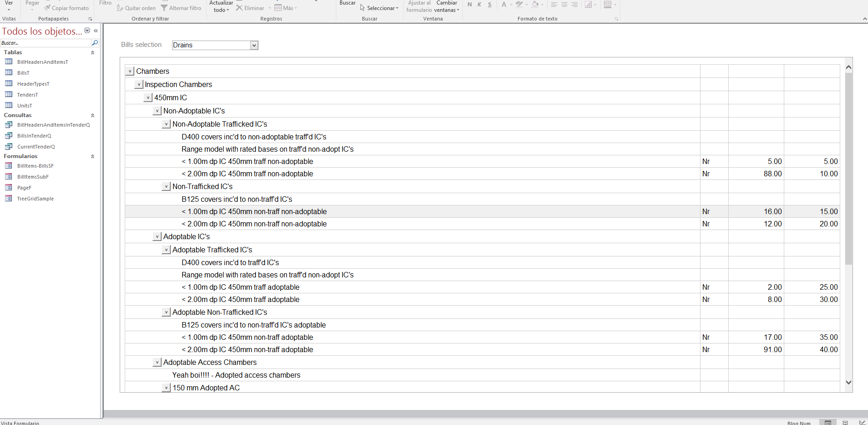Collapse the navigation pane shutter bar
Viewport: 868px width, 425px height.
pyautogui.click(x=96, y=31)
